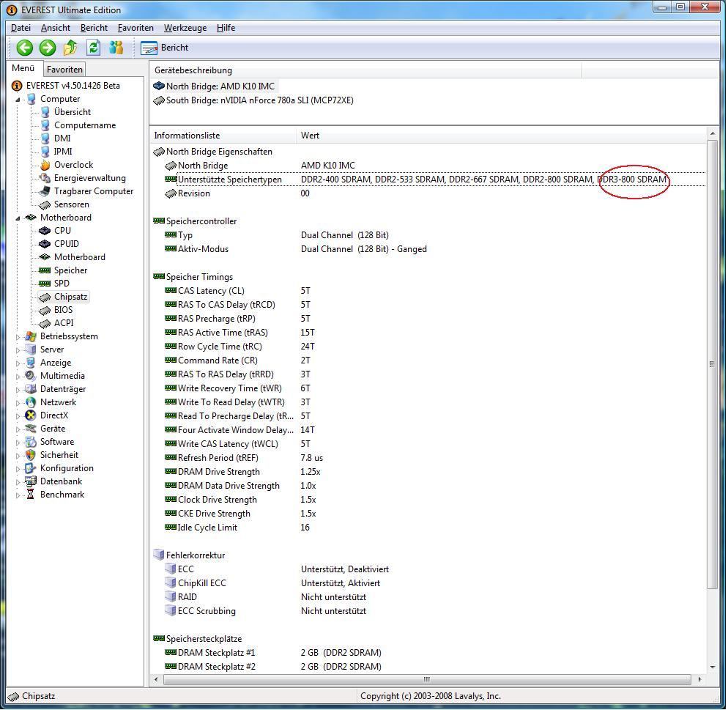Screen dimensions: 728x710
Task: Click the DMI tree icon
Action: pos(45,138)
